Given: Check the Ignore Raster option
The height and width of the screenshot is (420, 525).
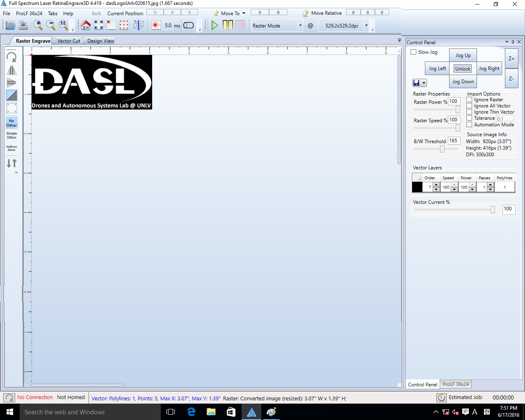Looking at the screenshot, I should coord(469,100).
